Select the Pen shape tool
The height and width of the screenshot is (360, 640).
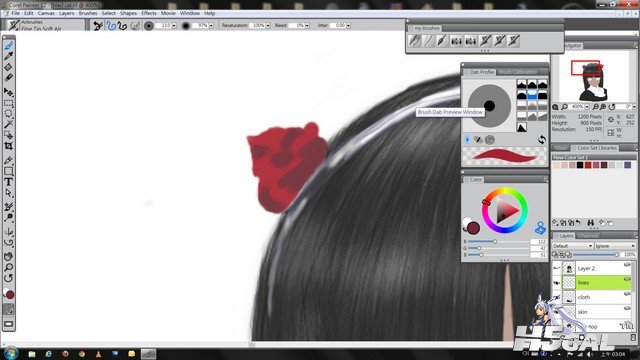pyautogui.click(x=9, y=160)
